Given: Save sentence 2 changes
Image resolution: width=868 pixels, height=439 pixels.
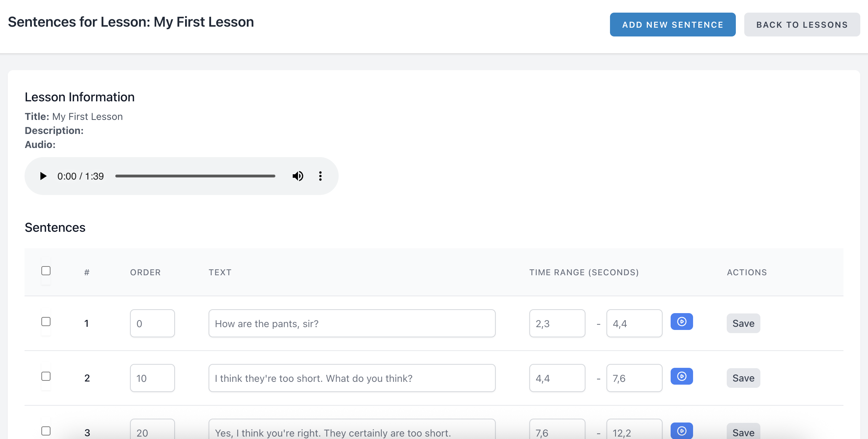Looking at the screenshot, I should pos(743,378).
